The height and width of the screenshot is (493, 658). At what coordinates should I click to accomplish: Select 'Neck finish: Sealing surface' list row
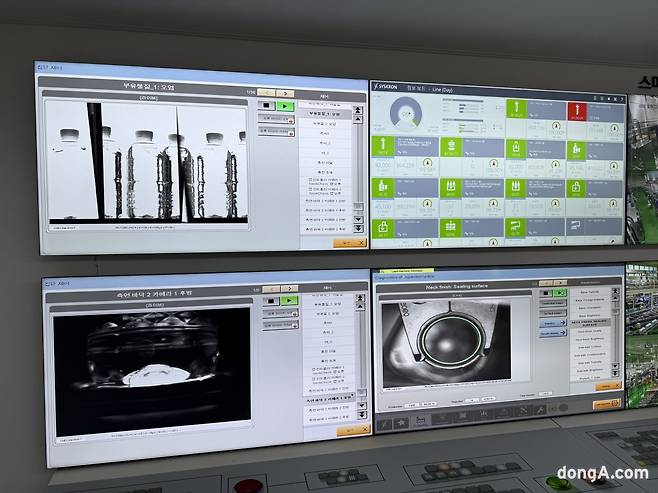(x=590, y=323)
